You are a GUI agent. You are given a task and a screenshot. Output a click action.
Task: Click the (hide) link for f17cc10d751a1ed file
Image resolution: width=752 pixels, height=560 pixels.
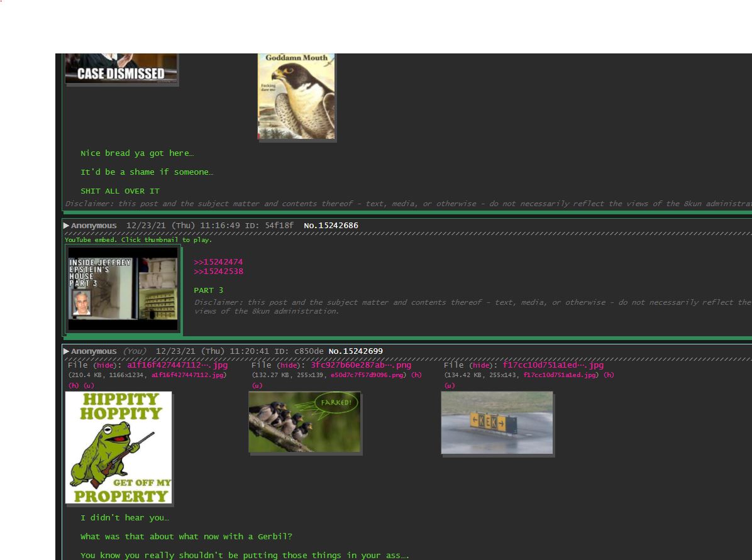480,365
